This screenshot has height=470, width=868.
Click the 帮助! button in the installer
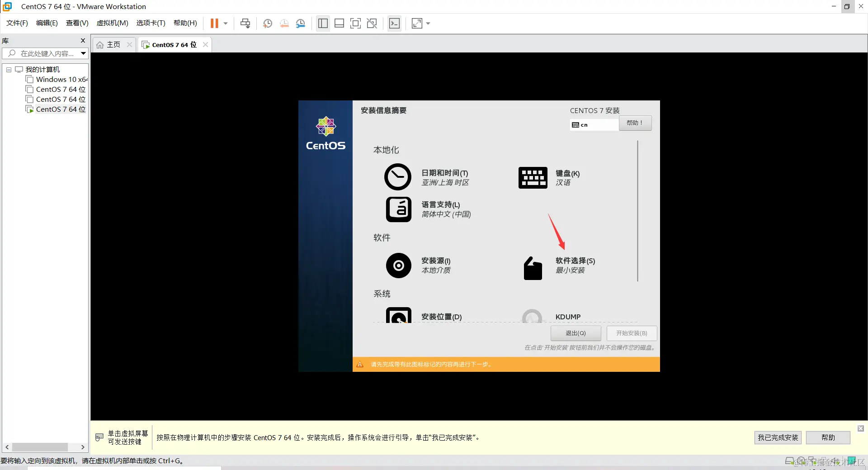[x=635, y=123]
